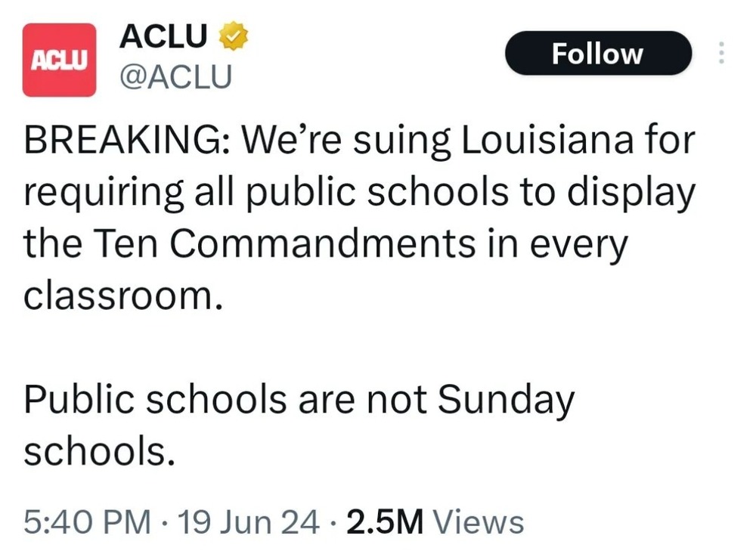756x554 pixels.
Task: Click the 'Public schools are not Sunday' line
Action: tap(299, 400)
